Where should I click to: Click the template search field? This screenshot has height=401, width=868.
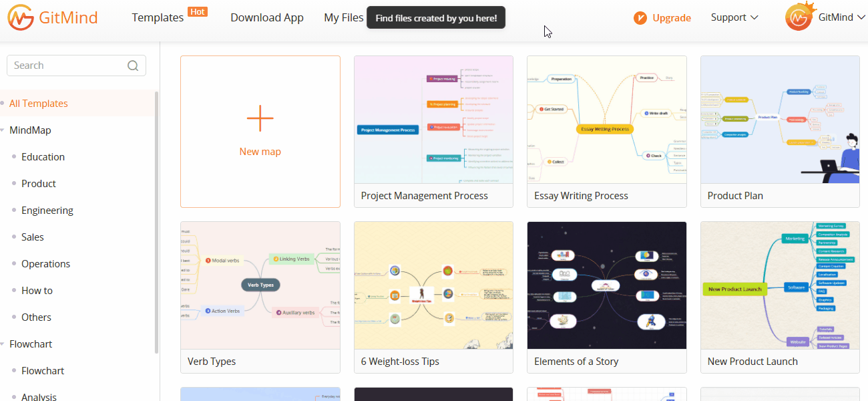point(76,65)
